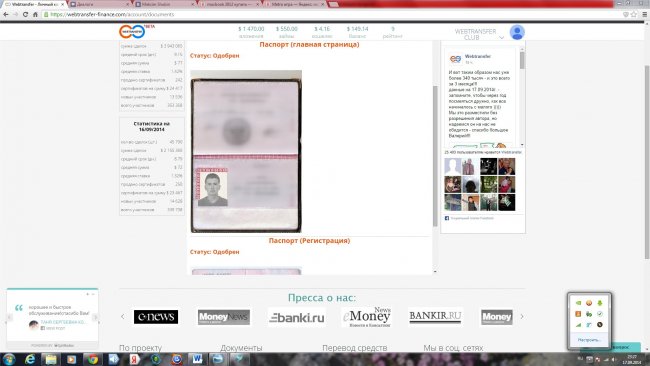Open the По проекту footer section
This screenshot has width=650, height=366.
[140, 348]
